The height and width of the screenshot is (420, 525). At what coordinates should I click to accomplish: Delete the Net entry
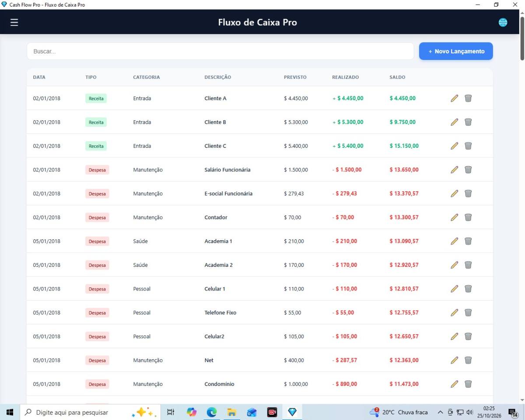coord(468,360)
